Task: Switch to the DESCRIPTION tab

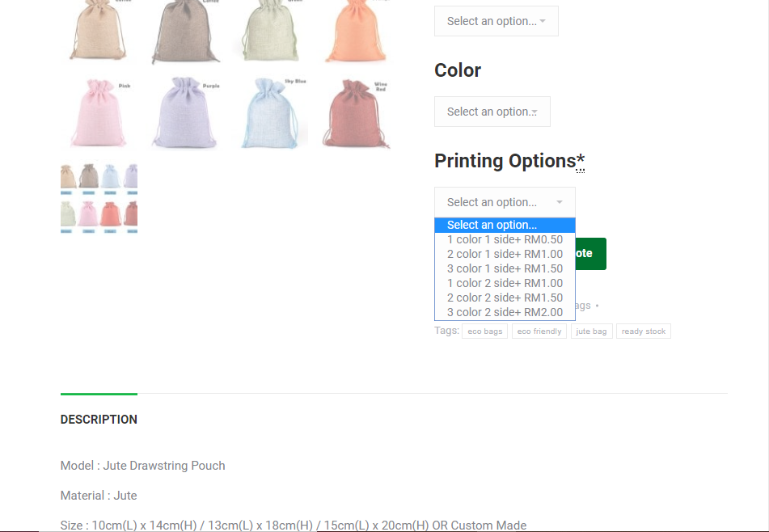Action: [99, 420]
